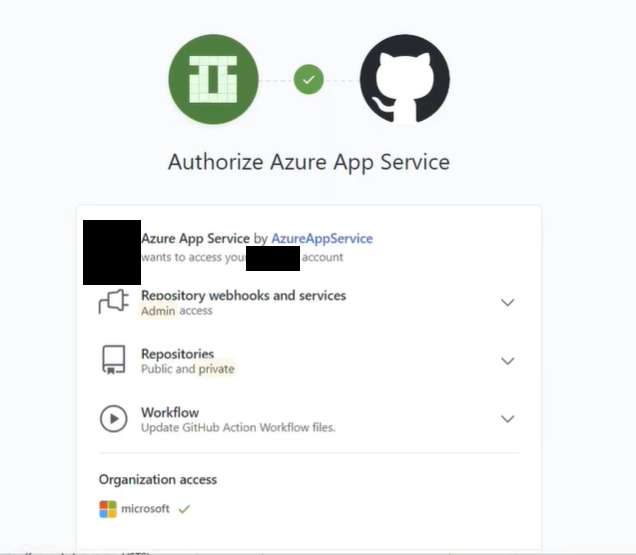636x555 pixels.
Task: Click bold 'Azure App Service' app name
Action: [x=196, y=239]
